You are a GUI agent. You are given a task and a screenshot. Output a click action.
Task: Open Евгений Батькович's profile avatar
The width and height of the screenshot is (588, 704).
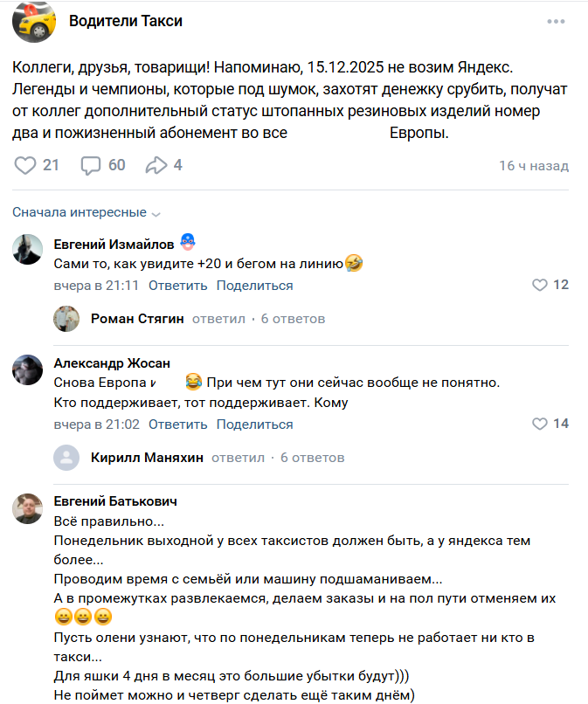tap(28, 507)
